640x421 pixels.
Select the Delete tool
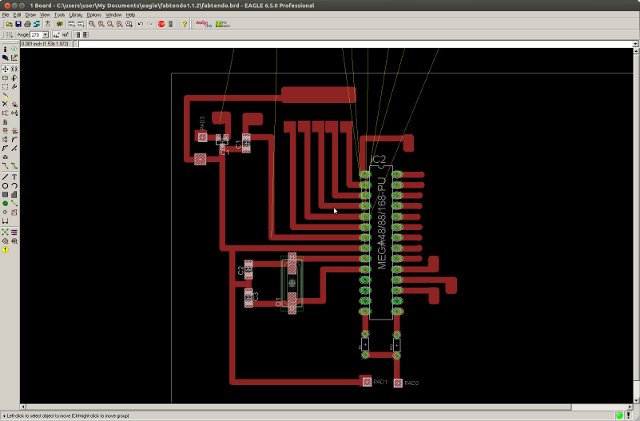click(5, 104)
